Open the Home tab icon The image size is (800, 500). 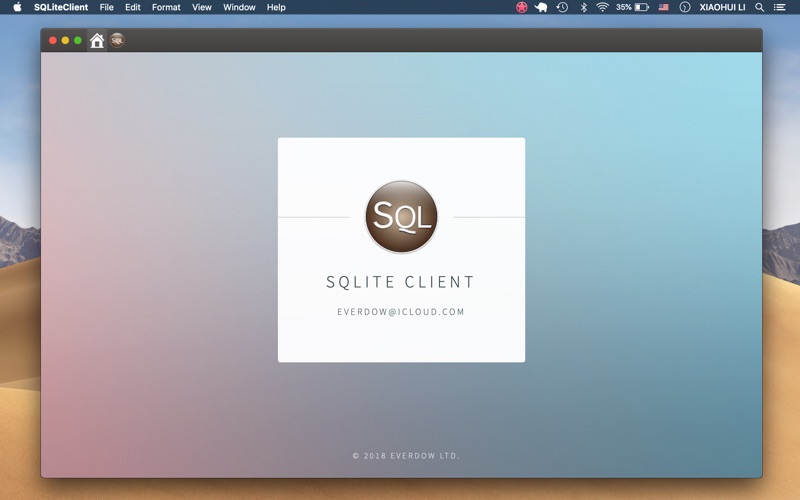click(97, 40)
